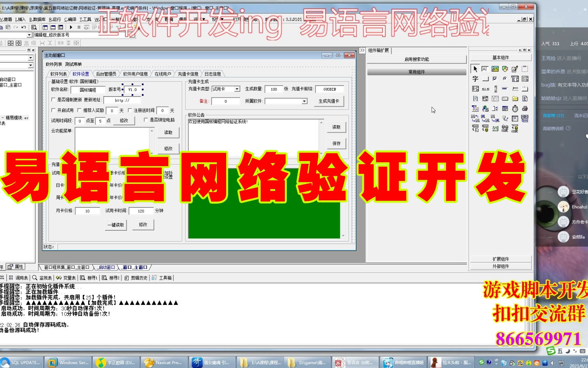Open the find dialog using the magnifier toolbar icon
The image size is (588, 368).
pyautogui.click(x=34, y=27)
